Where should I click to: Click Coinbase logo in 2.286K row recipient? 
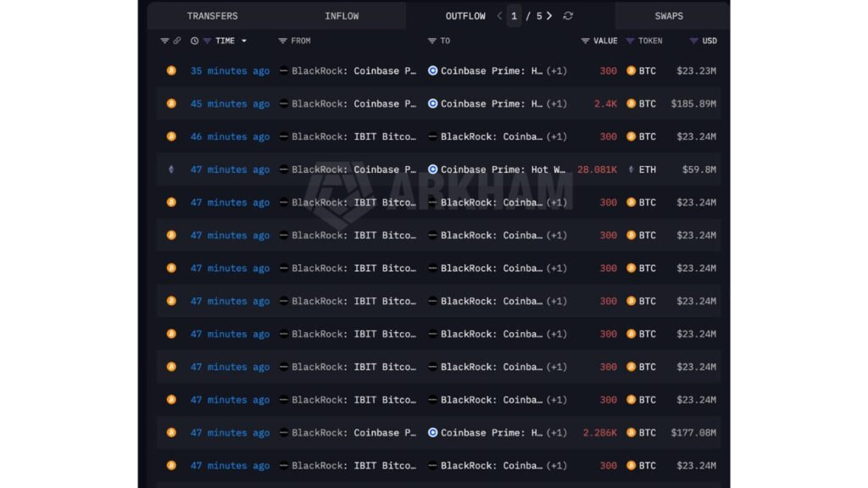click(x=433, y=433)
